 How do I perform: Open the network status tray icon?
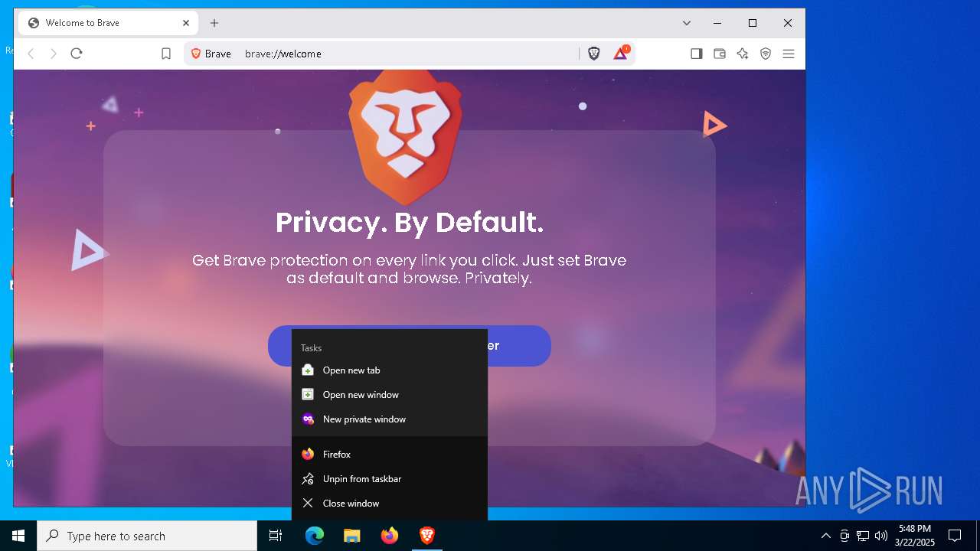863,536
